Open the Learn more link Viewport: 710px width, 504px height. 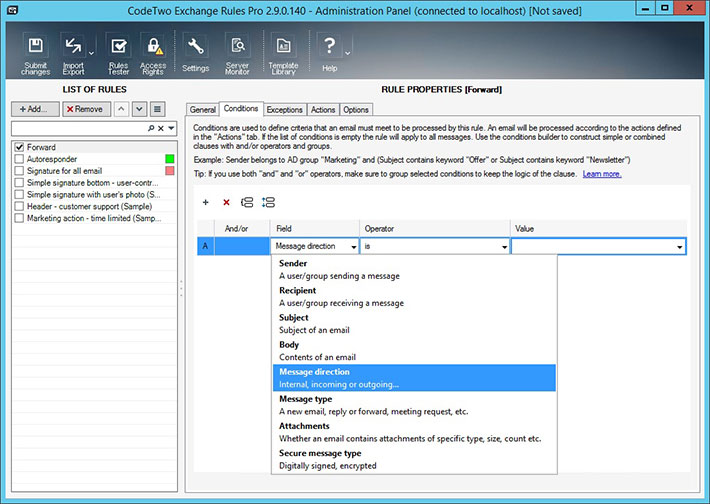[602, 174]
